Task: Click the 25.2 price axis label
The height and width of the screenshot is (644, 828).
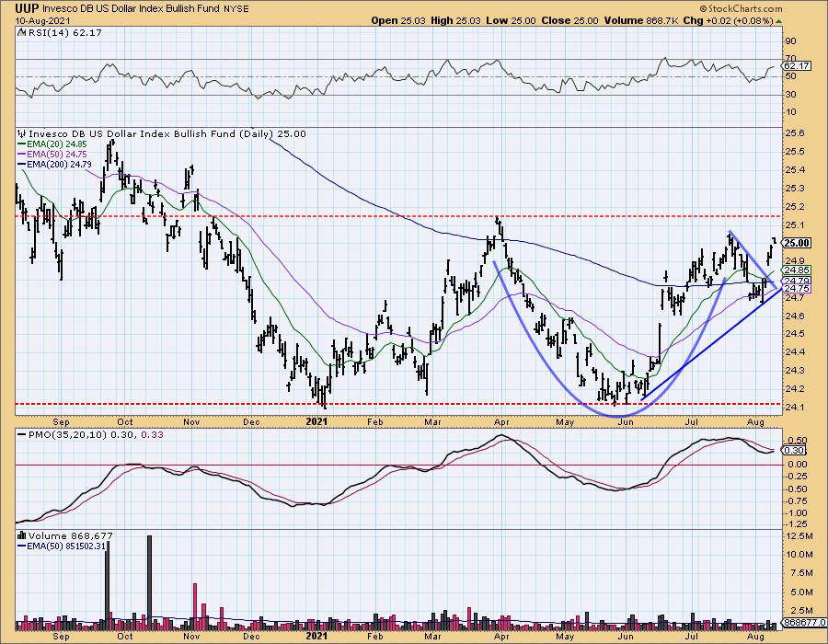Action: (x=794, y=206)
